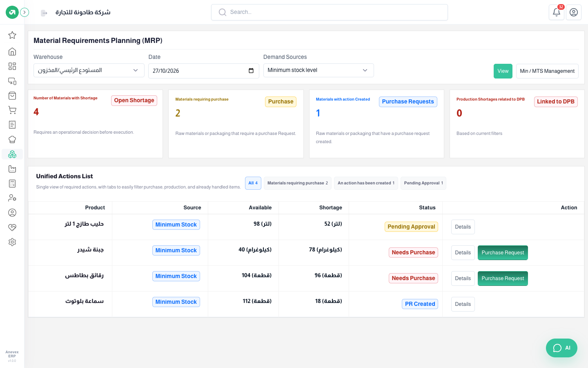The image size is (588, 368).
Task: Open the favorites star icon in sidebar
Action: click(x=12, y=35)
